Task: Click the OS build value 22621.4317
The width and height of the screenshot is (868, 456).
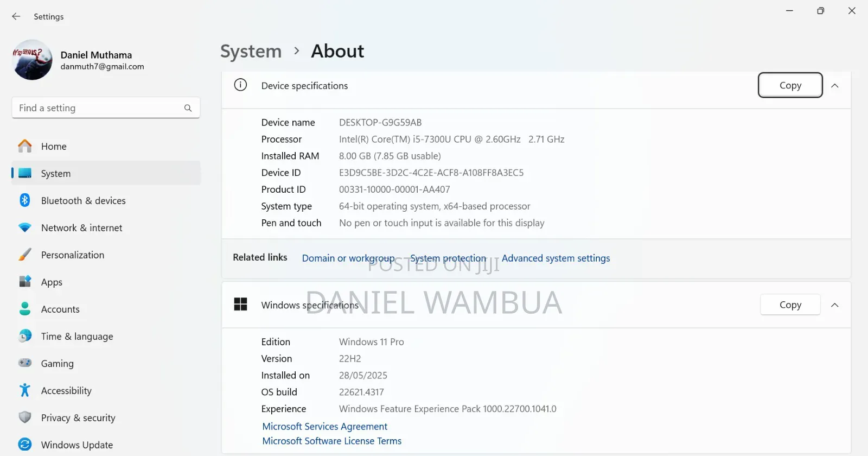Action: click(361, 392)
